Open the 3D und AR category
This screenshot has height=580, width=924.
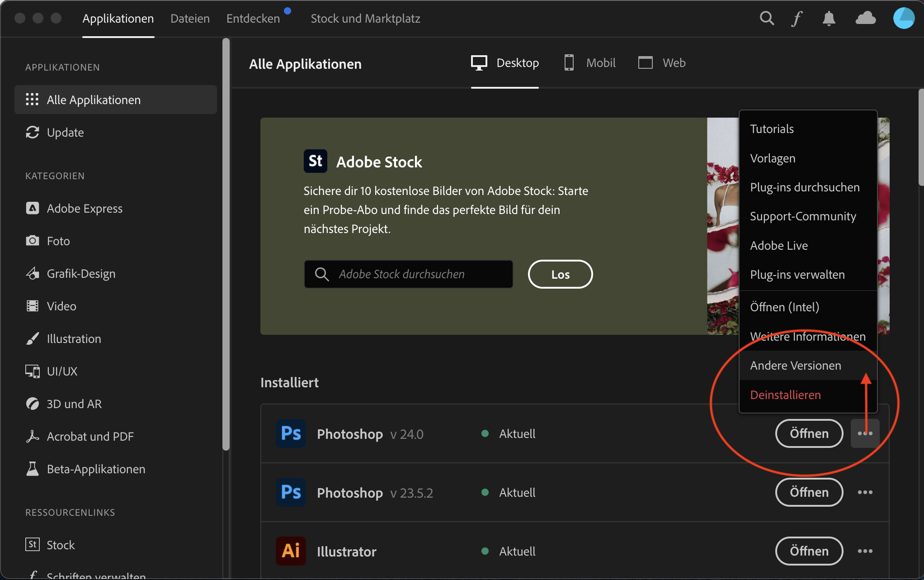(x=74, y=404)
